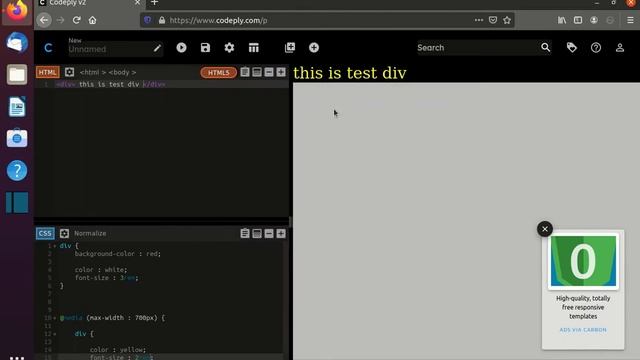Viewport: 640px width, 360px height.
Task: Click the color : yellow line
Action: (x=118, y=350)
